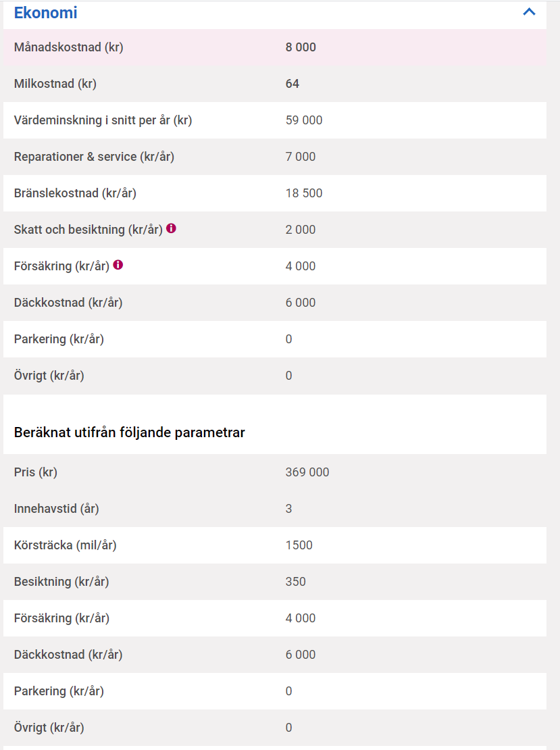Click the Milkostnad (kr) label

point(55,84)
